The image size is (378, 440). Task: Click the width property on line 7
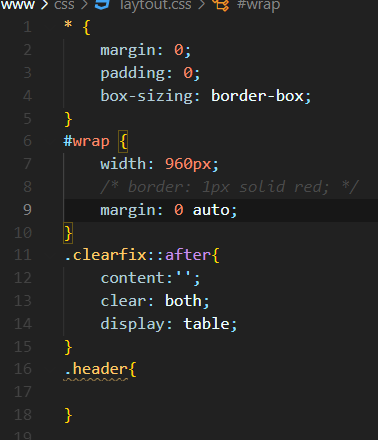[123, 164]
